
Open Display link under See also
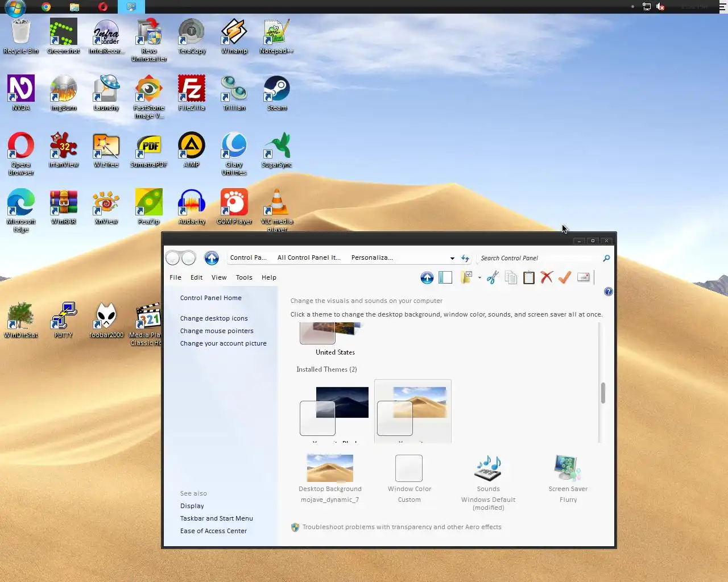point(192,506)
